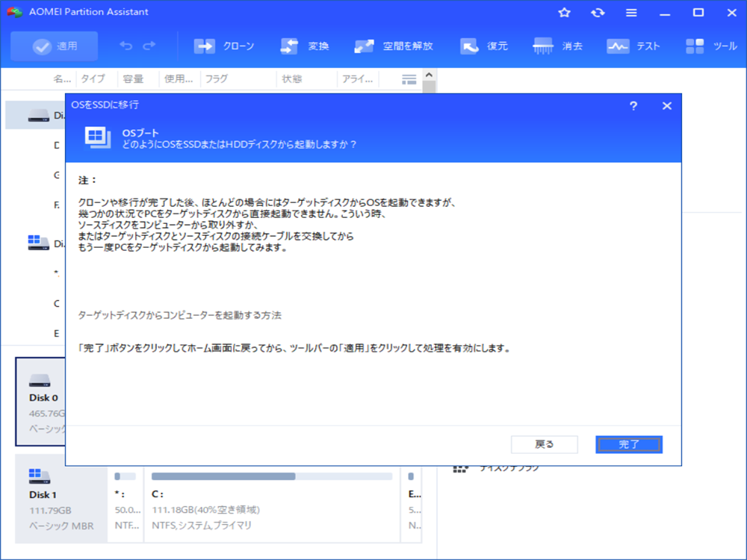
Task: Open the 空間を解放 free-up-space tool
Action: 394,46
